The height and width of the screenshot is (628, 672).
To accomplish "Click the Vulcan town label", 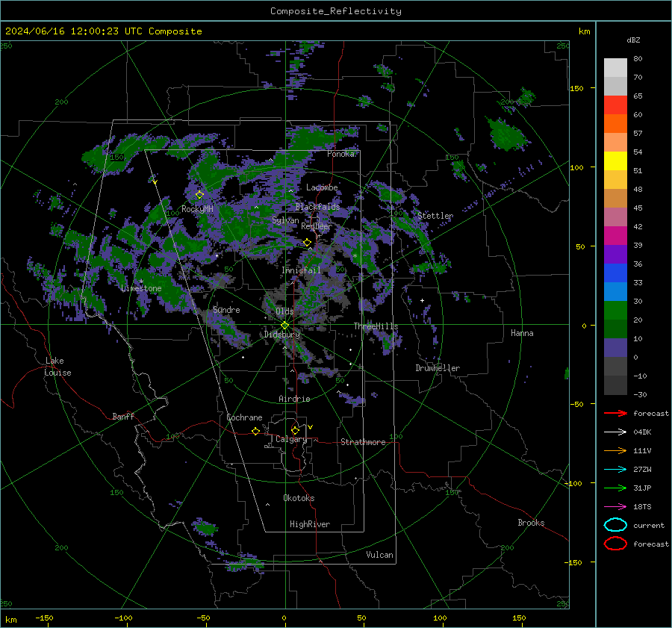I will click(379, 555).
